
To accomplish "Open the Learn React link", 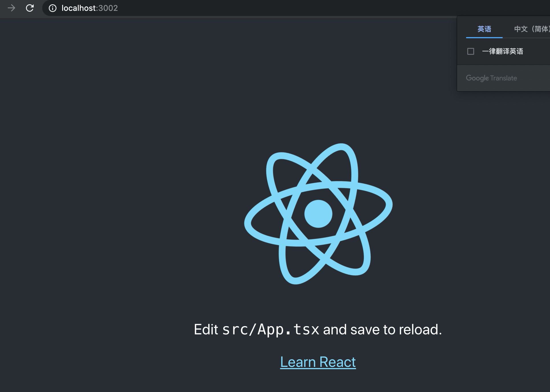I will [x=318, y=362].
